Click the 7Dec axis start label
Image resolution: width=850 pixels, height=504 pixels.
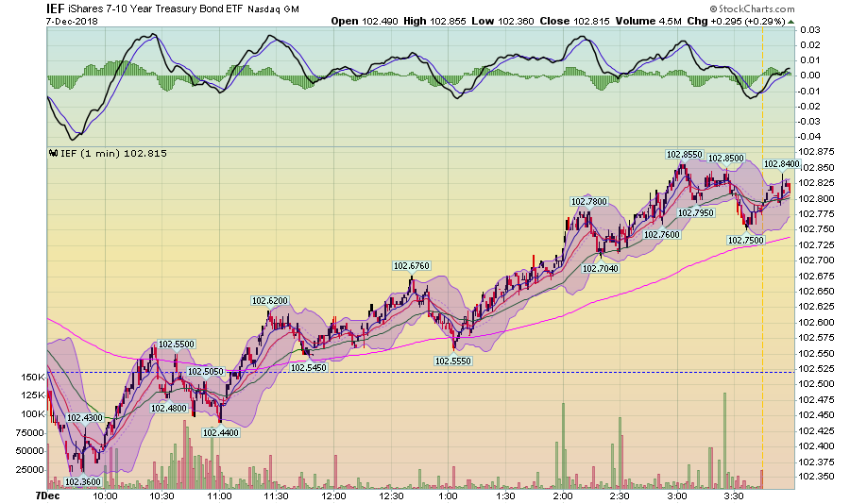pos(48,496)
